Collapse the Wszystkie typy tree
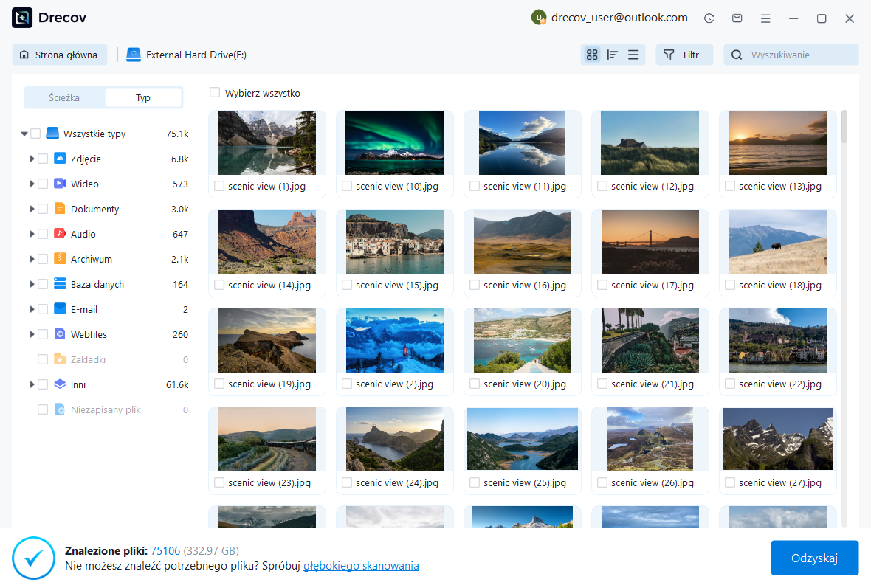 pyautogui.click(x=24, y=134)
